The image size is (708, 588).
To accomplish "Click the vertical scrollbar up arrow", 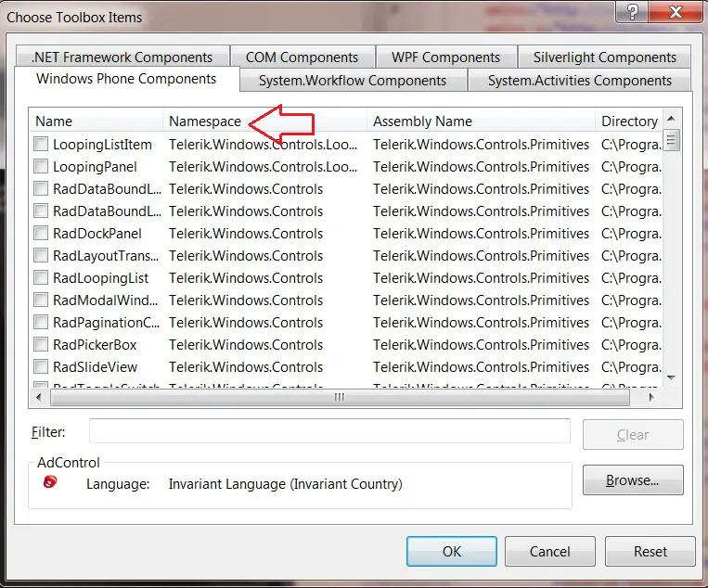I will (672, 121).
